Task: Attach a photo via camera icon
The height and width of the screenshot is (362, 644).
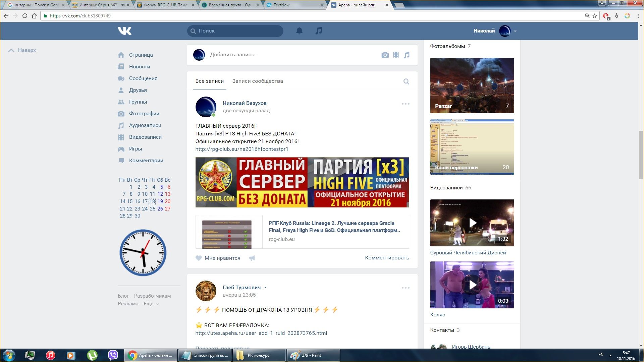Action: click(385, 55)
